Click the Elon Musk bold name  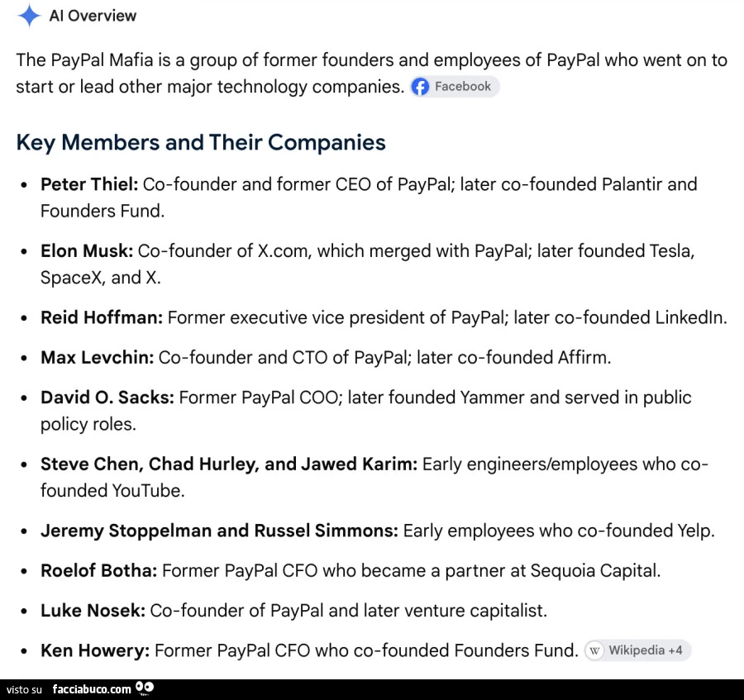(87, 251)
